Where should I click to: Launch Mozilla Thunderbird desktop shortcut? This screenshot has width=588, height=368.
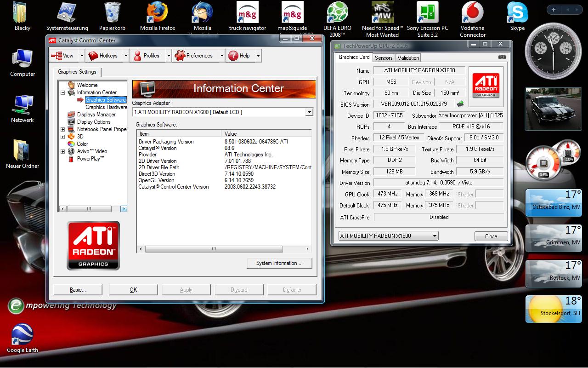203,18
